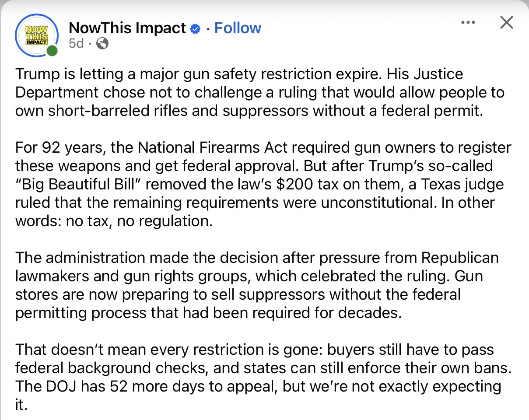Click the 5d post timestamp
This screenshot has width=529, height=420.
point(76,43)
